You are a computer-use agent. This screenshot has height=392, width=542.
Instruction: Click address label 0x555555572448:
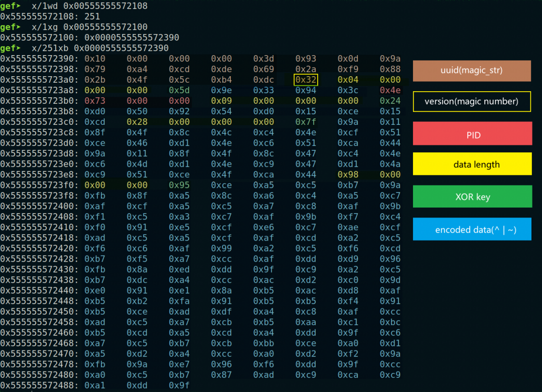(40, 301)
